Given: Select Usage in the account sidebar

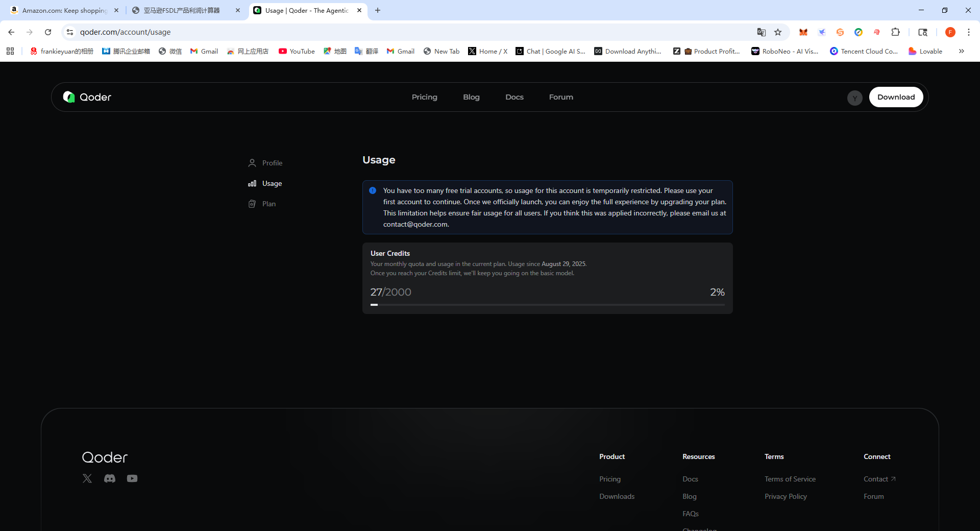Looking at the screenshot, I should tap(265, 183).
